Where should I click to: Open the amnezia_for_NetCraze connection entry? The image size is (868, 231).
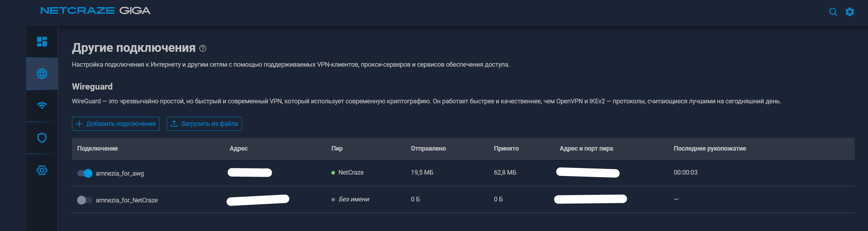(x=127, y=200)
